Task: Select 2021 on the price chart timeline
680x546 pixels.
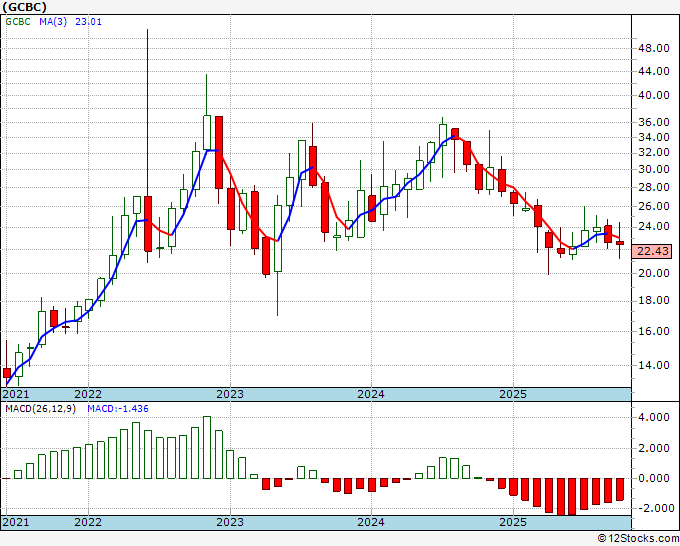Action: click(x=17, y=394)
